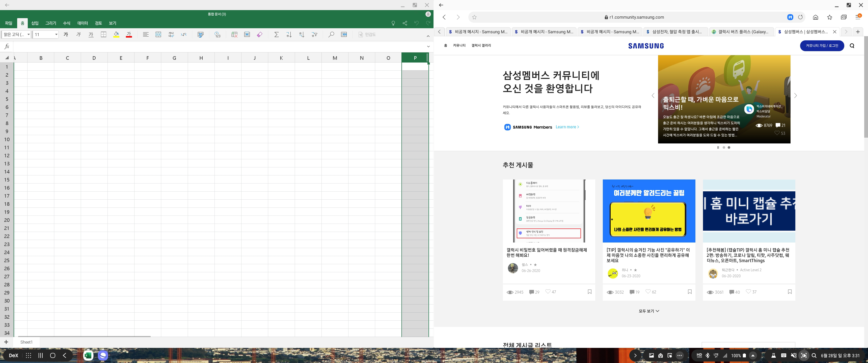
Task: Click the AutoSum sigma icon
Action: [276, 34]
